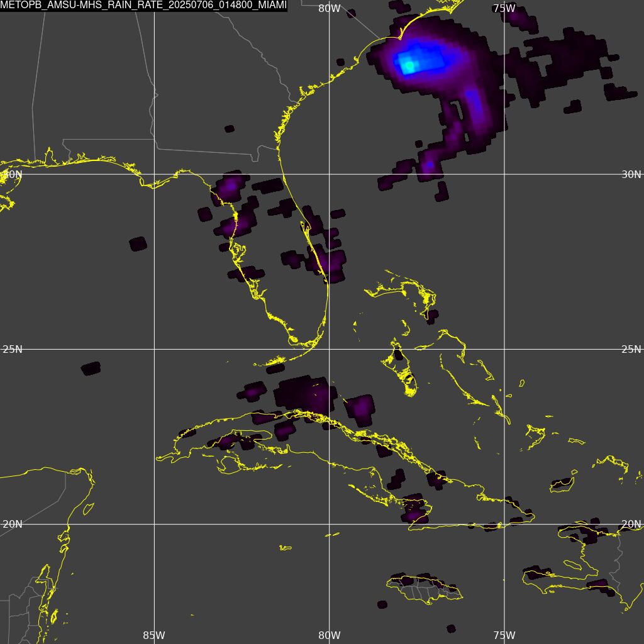Image resolution: width=644 pixels, height=644 pixels.
Task: Click the 20N label on the right edge
Action: tap(631, 524)
